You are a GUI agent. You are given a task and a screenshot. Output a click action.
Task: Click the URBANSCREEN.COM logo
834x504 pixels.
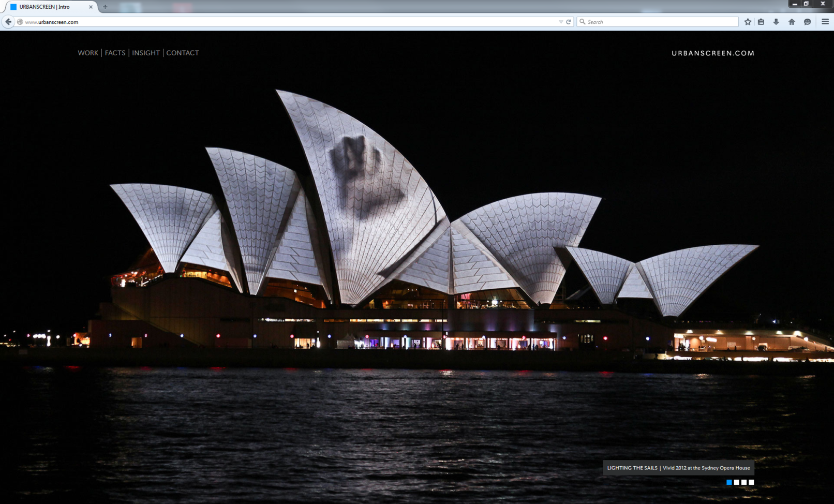click(712, 53)
